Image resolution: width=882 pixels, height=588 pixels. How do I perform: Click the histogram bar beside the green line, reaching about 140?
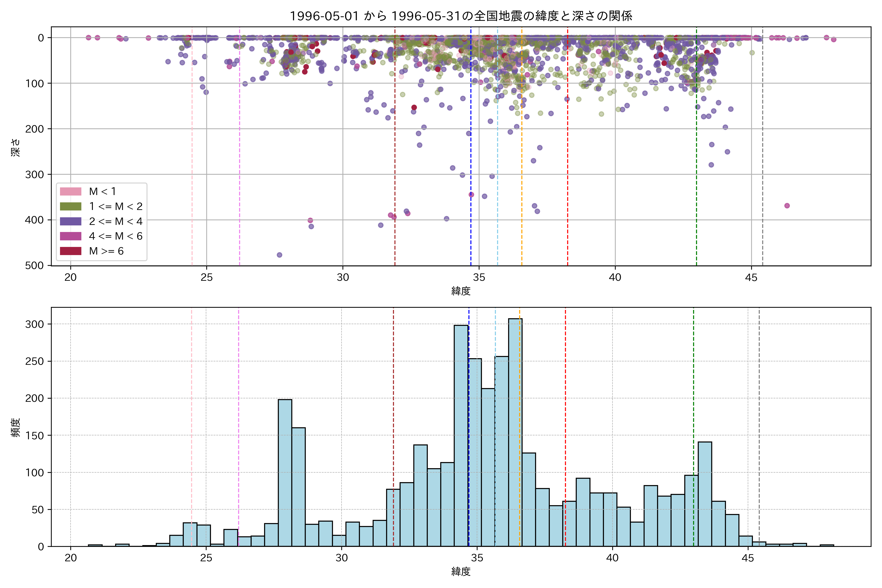coord(705,494)
